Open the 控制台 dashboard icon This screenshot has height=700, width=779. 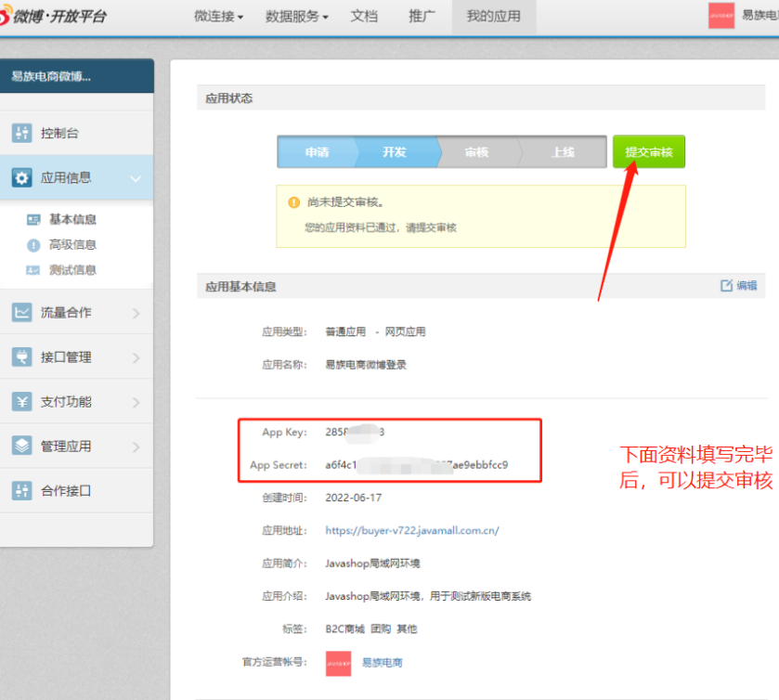21,133
